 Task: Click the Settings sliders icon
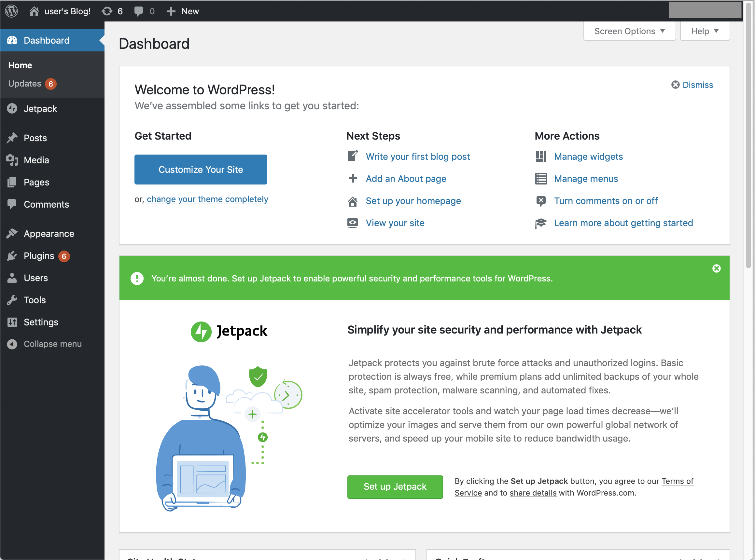(x=12, y=322)
